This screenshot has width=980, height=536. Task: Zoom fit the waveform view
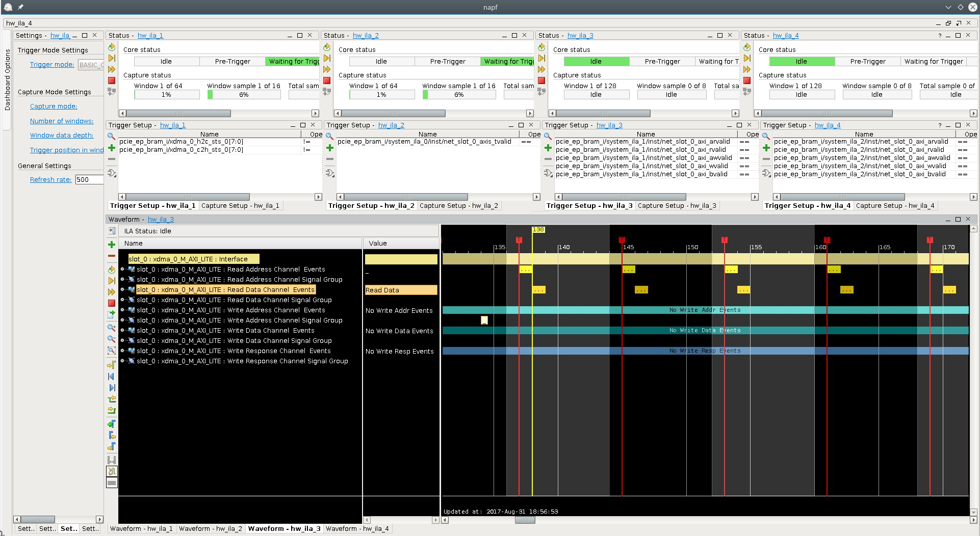coord(111,351)
